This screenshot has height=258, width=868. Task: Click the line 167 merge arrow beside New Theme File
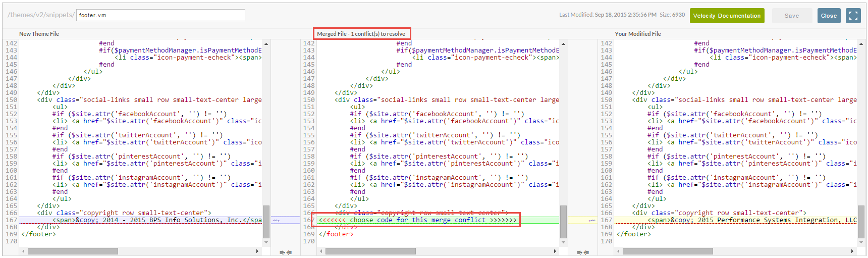click(x=276, y=221)
